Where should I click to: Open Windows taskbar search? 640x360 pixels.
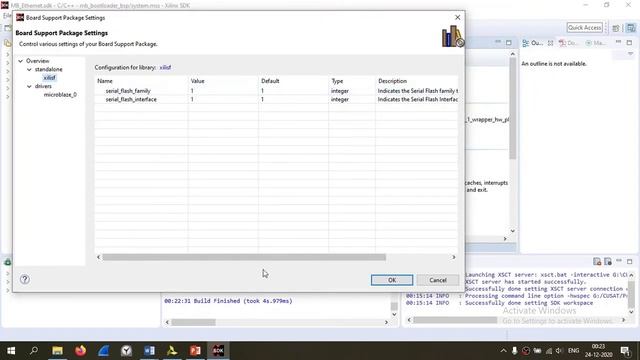(34, 351)
